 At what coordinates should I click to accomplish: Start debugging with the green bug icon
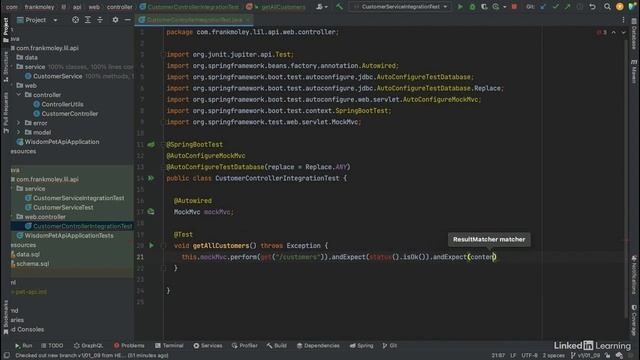pos(472,7)
